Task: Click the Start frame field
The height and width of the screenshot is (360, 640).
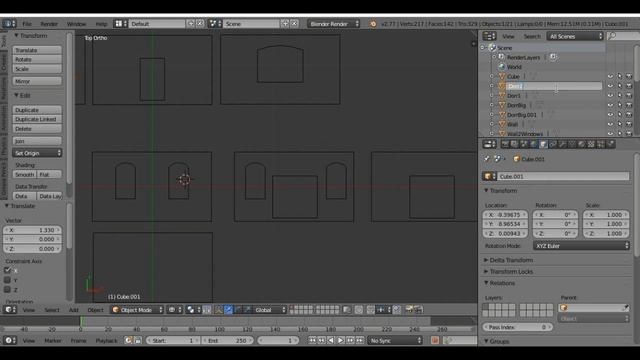Action: point(172,340)
